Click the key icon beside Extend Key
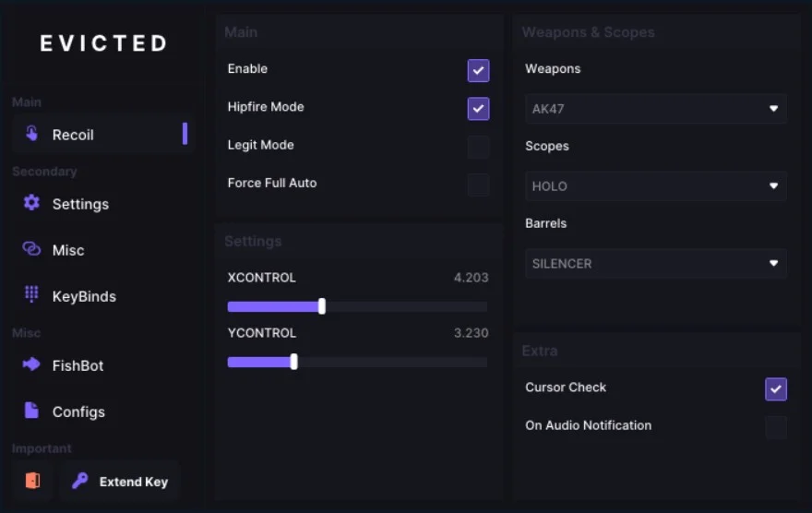 click(x=79, y=481)
